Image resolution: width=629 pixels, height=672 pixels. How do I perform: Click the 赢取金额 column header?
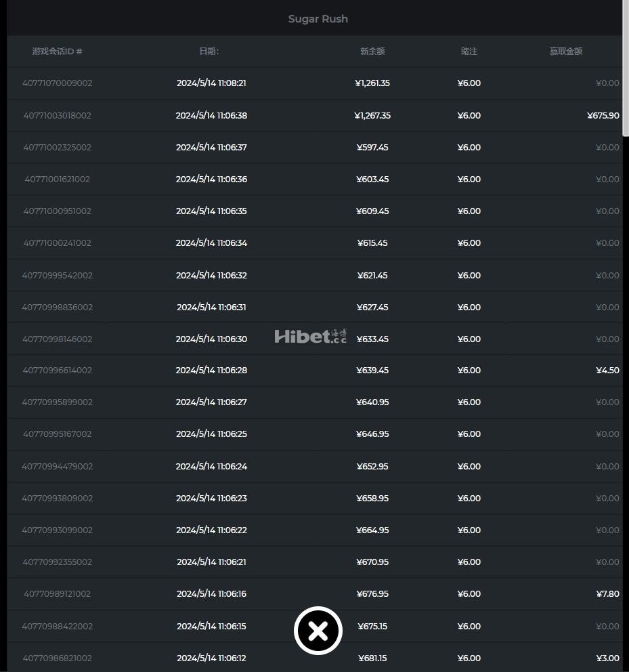point(566,51)
